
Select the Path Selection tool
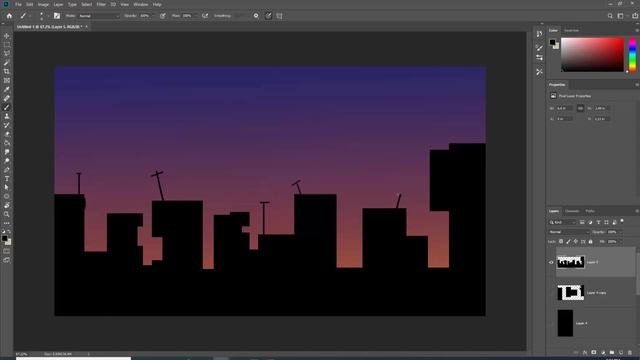(7, 188)
